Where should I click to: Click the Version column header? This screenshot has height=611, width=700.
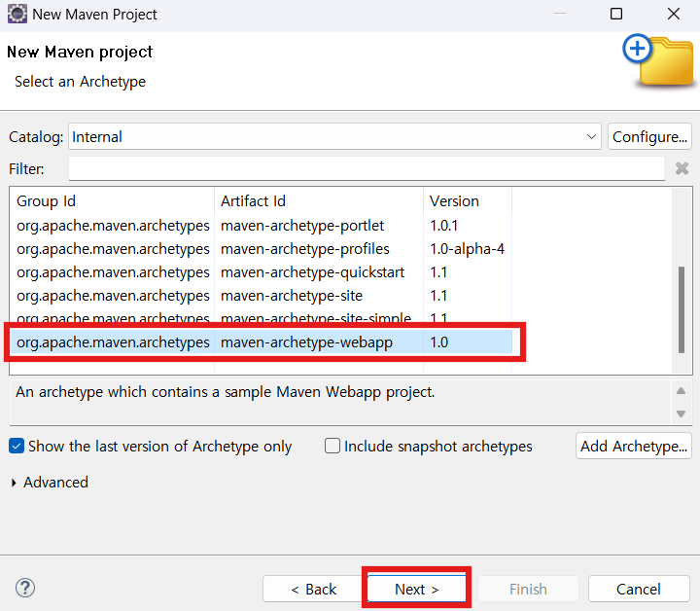(468, 201)
